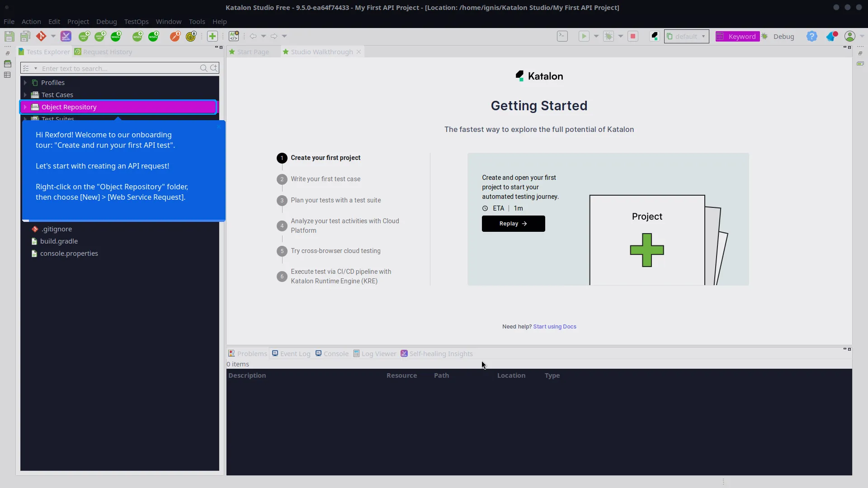Screen dimensions: 868x488
Task: Import a Postman collection from the toolbar
Action: tap(175, 36)
